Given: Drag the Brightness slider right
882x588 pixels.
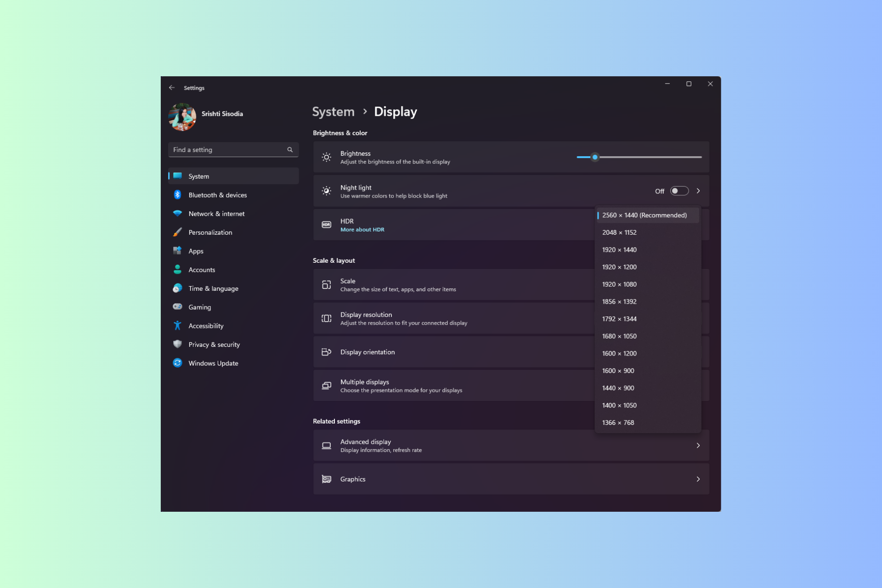Looking at the screenshot, I should tap(594, 157).
